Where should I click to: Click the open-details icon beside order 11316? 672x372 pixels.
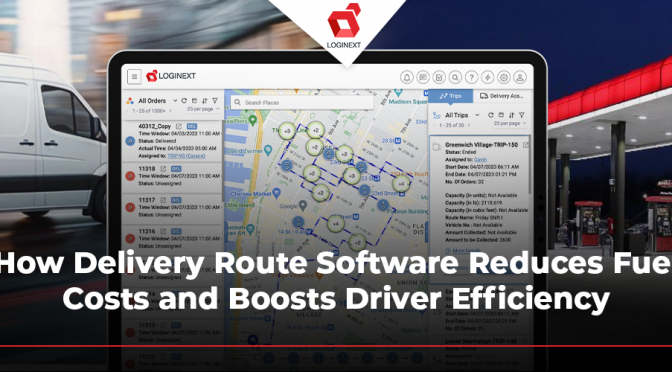coord(163,231)
